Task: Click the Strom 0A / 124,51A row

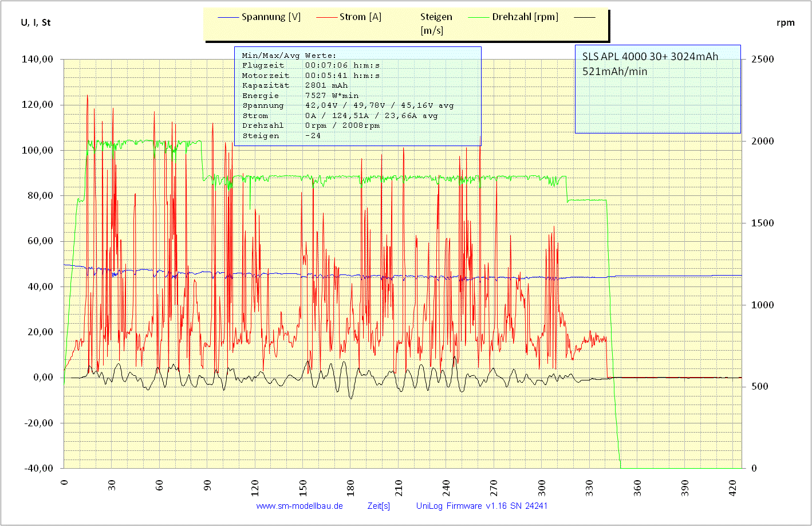Action: (x=340, y=116)
